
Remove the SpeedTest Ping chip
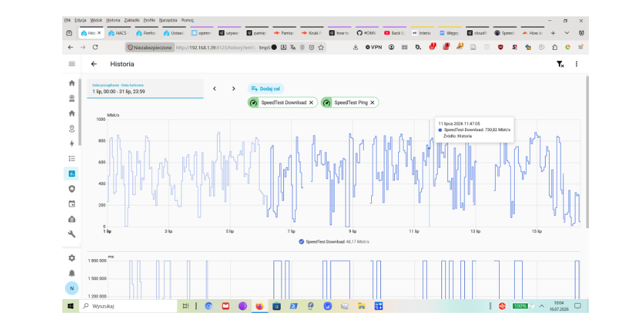[x=372, y=102]
